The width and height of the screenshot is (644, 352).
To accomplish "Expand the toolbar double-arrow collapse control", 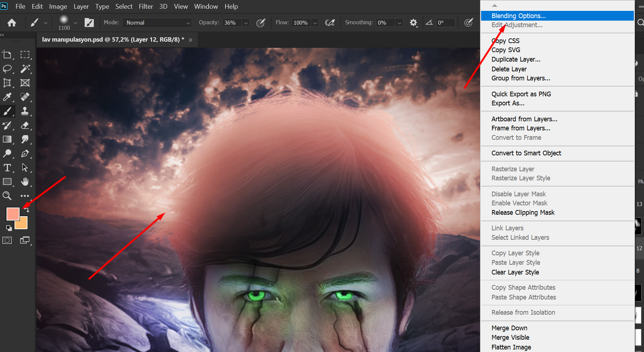I will coord(2,35).
